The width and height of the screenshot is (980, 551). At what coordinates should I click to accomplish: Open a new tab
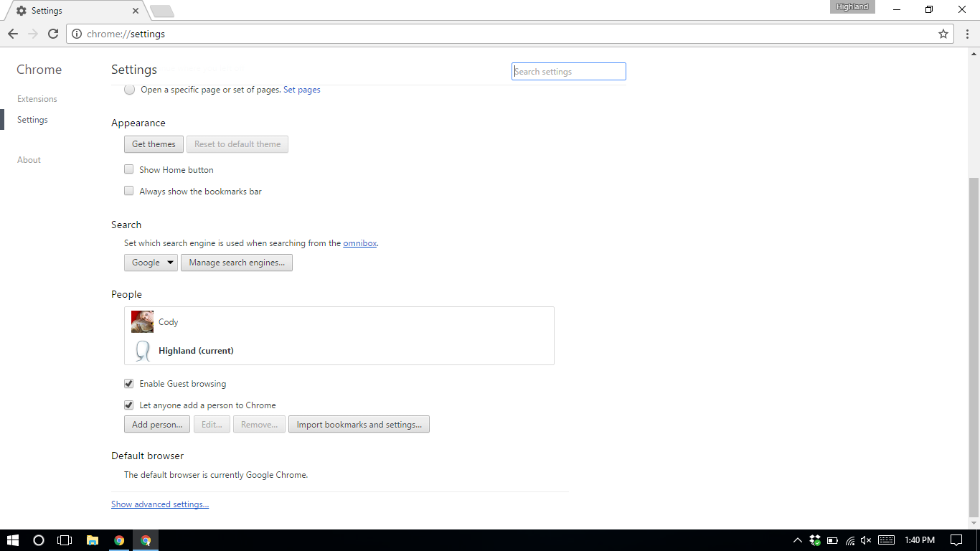tap(162, 11)
